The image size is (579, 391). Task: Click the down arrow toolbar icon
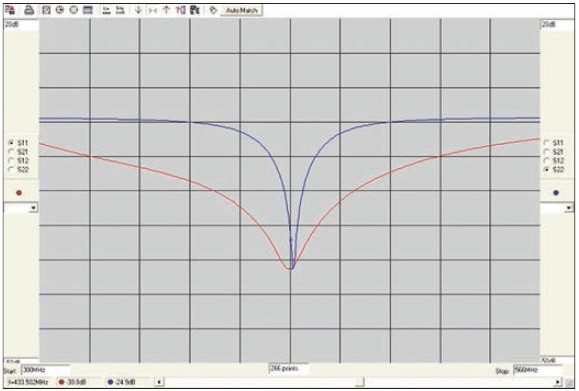point(138,10)
